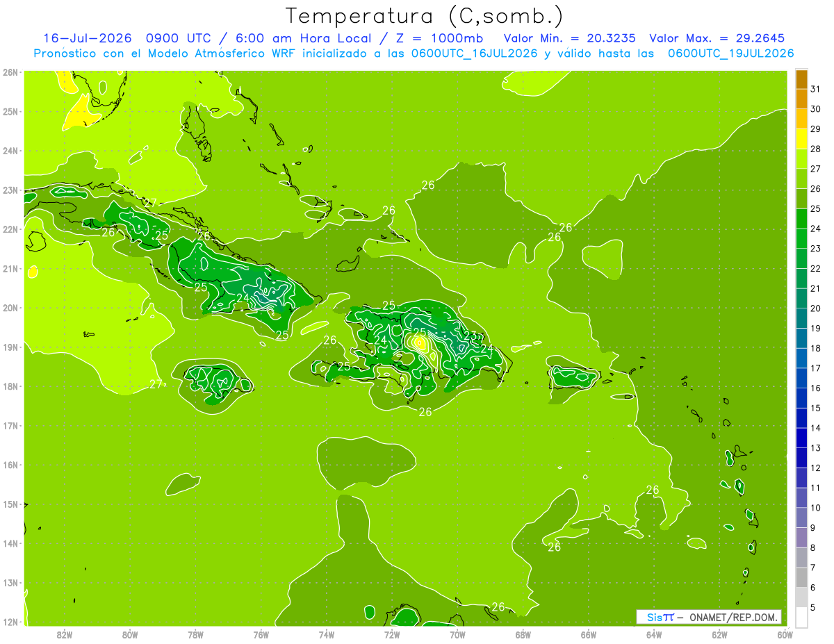Click the 82W longitude axis label

point(65,634)
